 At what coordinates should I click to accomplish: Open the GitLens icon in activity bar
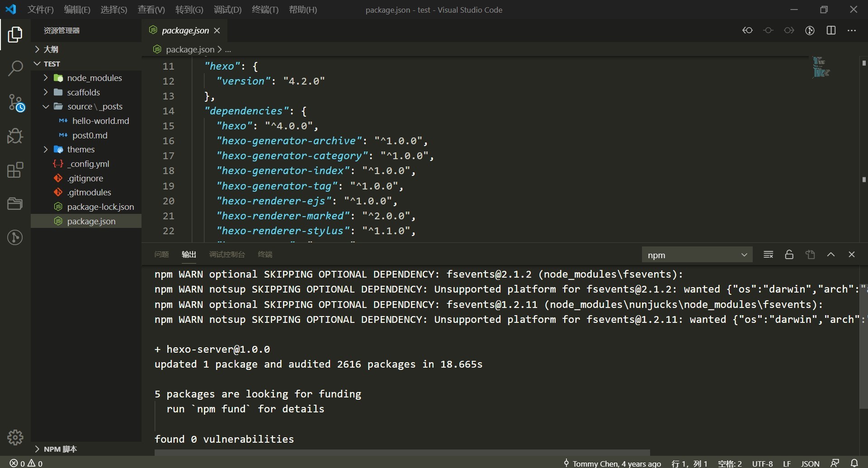[15, 237]
